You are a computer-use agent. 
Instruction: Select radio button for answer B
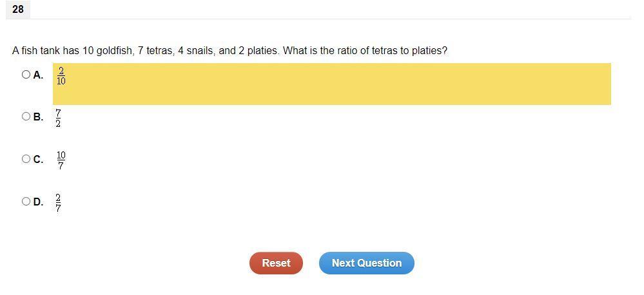point(26,117)
